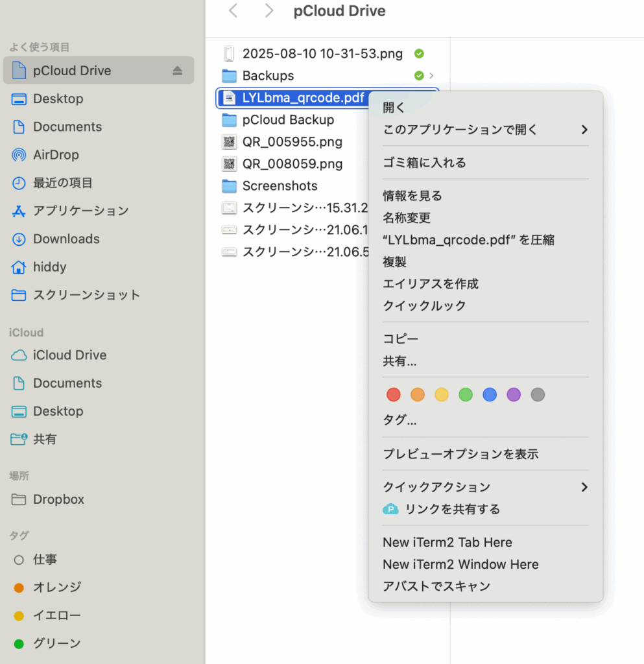The image size is (644, 664).
Task: Filter by the 'オレンジ' tag in sidebar
Action: [x=57, y=587]
